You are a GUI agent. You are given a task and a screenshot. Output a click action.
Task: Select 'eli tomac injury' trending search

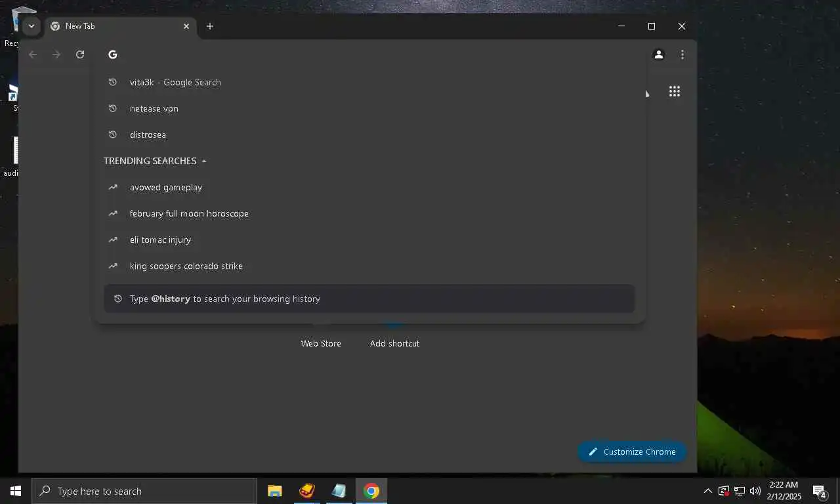[369, 240]
